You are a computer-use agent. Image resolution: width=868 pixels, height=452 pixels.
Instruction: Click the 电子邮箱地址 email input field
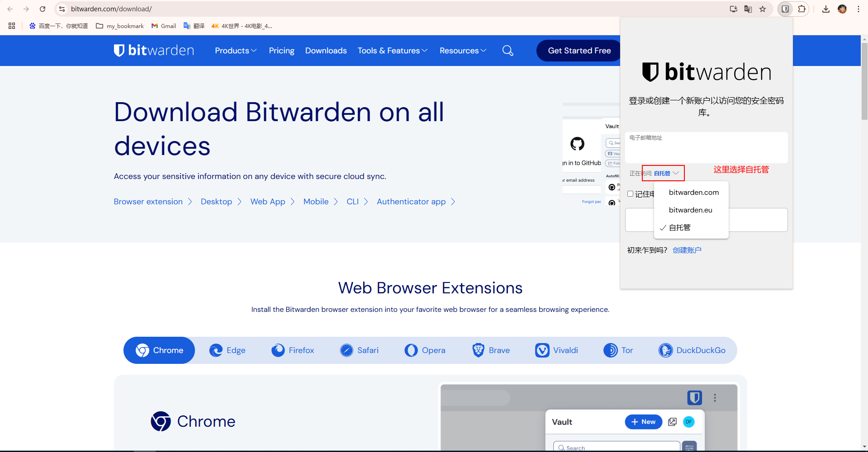tap(706, 147)
